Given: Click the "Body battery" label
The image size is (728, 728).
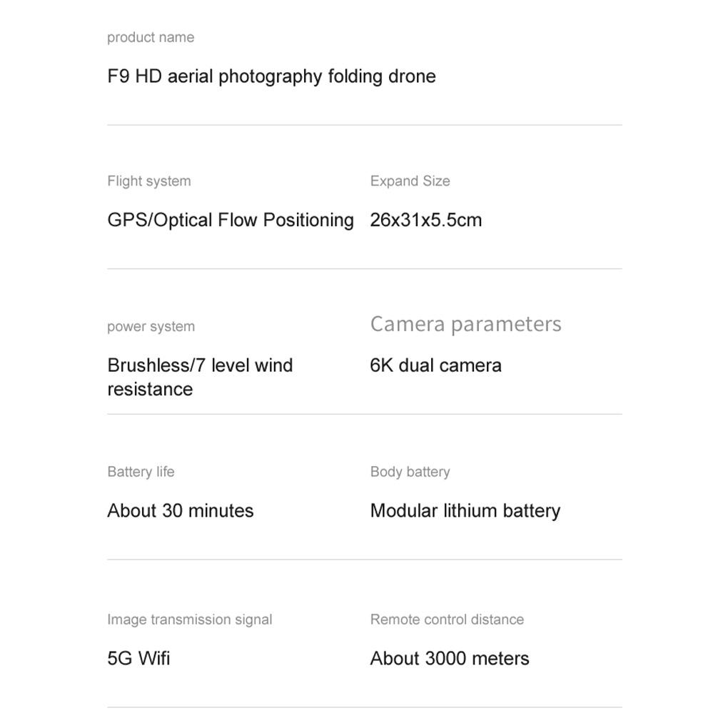Looking at the screenshot, I should coord(410,472).
